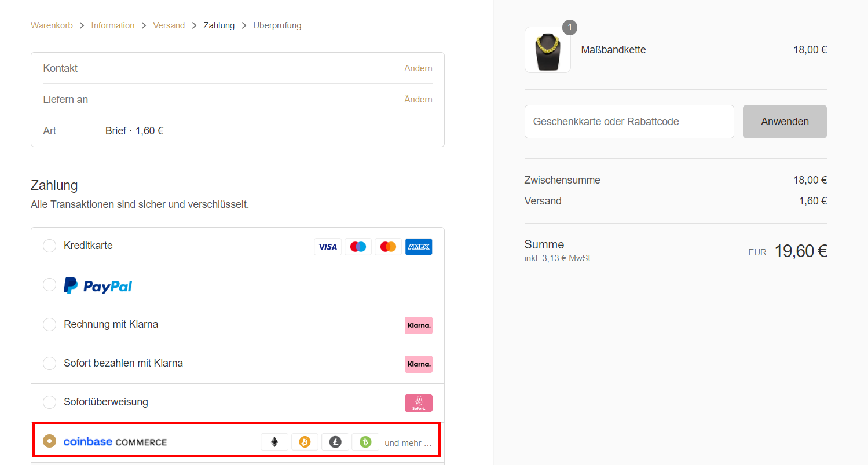Click the "Brief · 1,60 €" shipping method text
Screen dimensions: 868x465
(x=134, y=131)
